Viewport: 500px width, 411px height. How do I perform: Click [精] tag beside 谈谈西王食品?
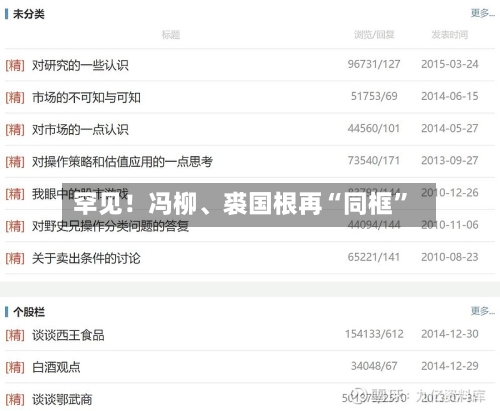coord(15,335)
